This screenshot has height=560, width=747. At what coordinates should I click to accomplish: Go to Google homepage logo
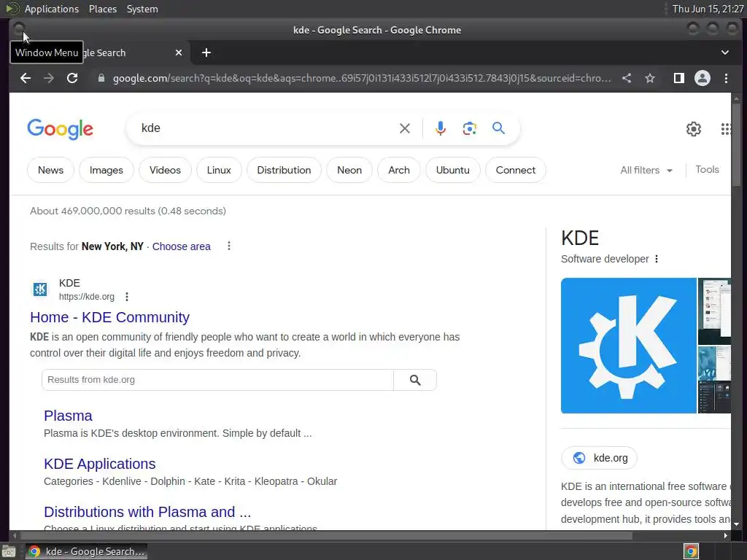(x=60, y=129)
